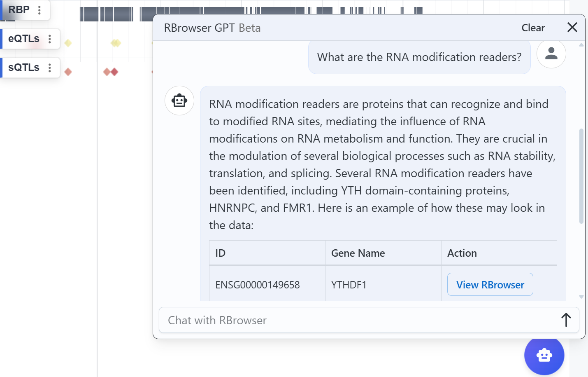
Task: Send the chat message with arrow icon
Action: coord(566,320)
